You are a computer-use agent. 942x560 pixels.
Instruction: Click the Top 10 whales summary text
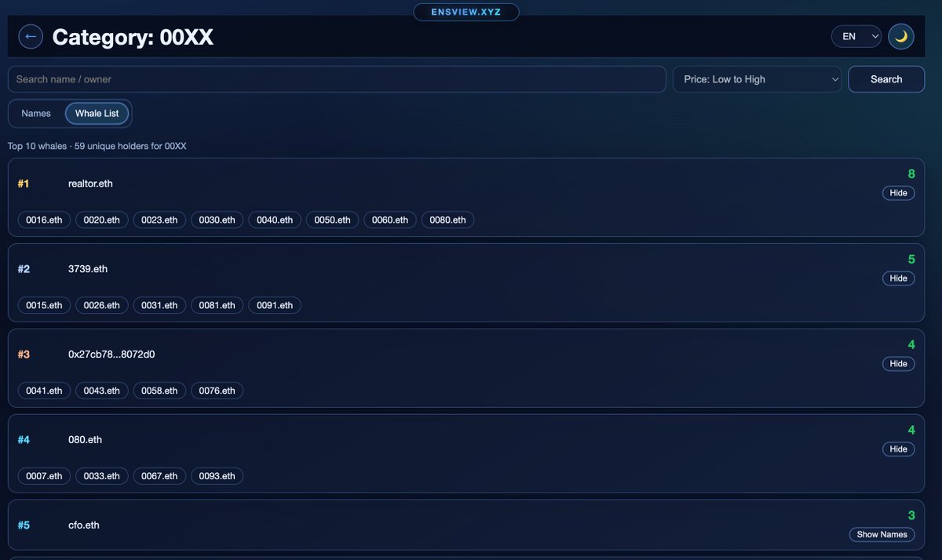[97, 147]
